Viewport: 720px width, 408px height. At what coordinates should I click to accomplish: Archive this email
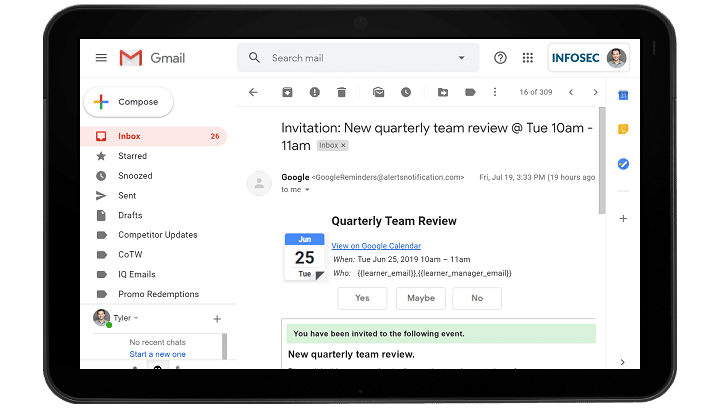coord(287,92)
